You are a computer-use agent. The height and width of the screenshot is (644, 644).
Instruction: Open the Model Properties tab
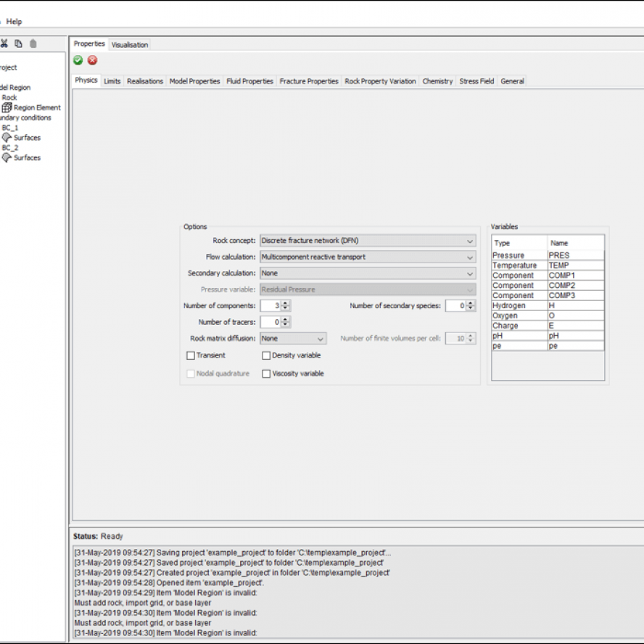tap(194, 81)
